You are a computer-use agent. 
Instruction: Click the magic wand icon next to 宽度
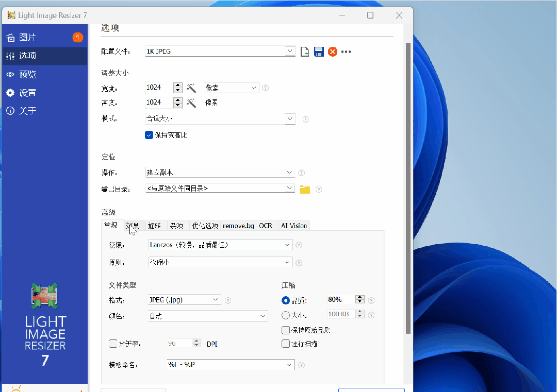tap(191, 88)
